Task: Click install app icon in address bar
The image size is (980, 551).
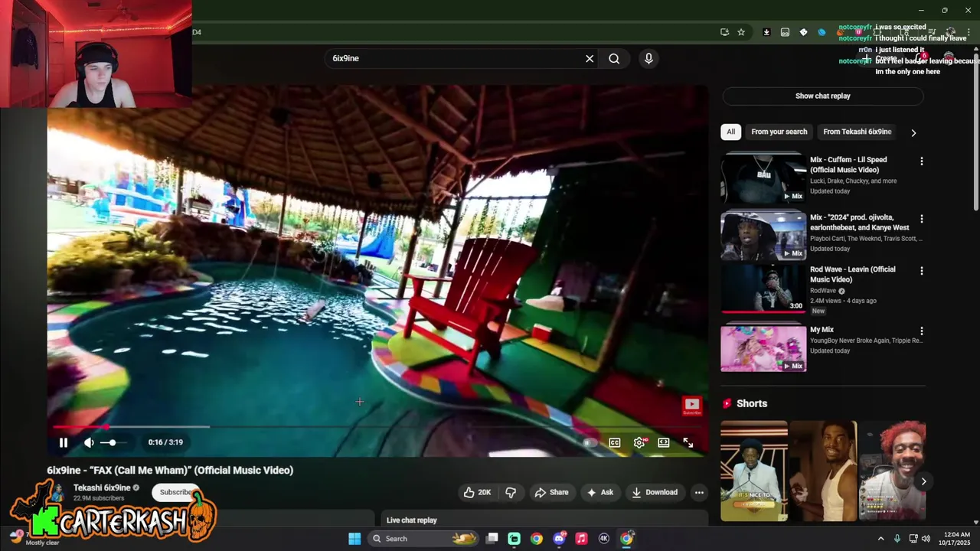Action: click(724, 32)
